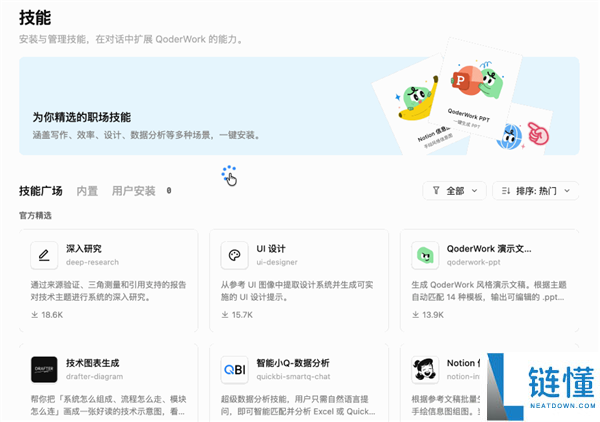Image resolution: width=600 pixels, height=422 pixels.
Task: Click the QoderWork 演示文稿 green mascot icon
Action: pyautogui.click(x=425, y=255)
